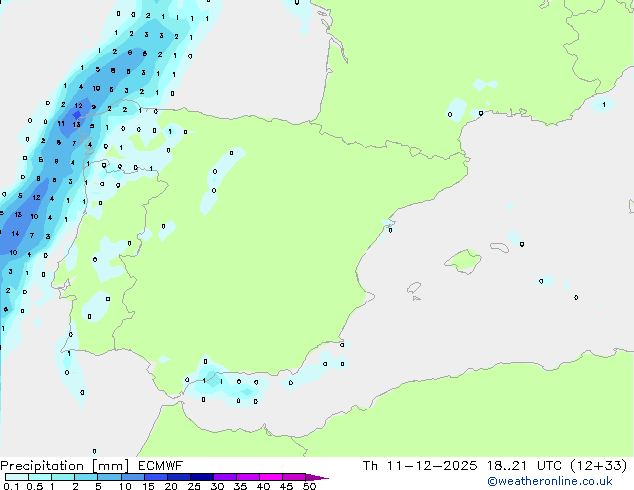Image resolution: width=634 pixels, height=490 pixels.
Task: Click the legend scale label '35'
Action: pyautogui.click(x=240, y=486)
